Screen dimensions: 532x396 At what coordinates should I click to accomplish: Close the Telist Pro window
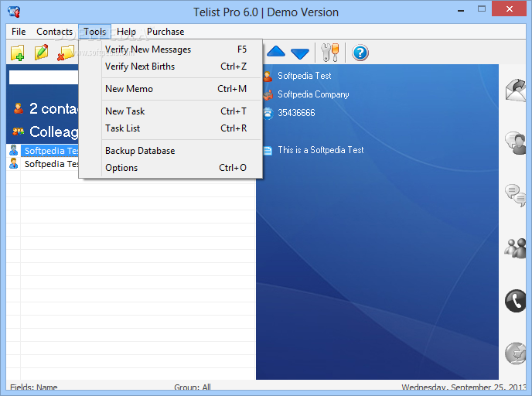click(x=509, y=9)
